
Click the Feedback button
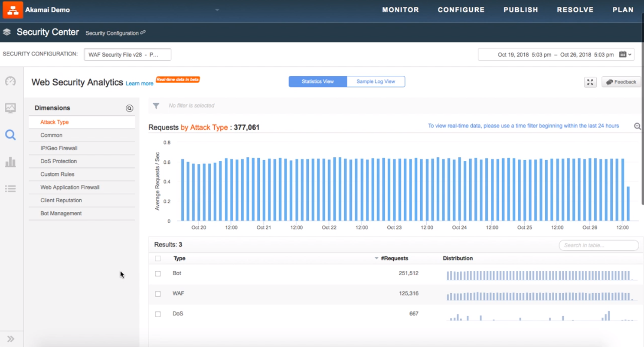coord(621,82)
